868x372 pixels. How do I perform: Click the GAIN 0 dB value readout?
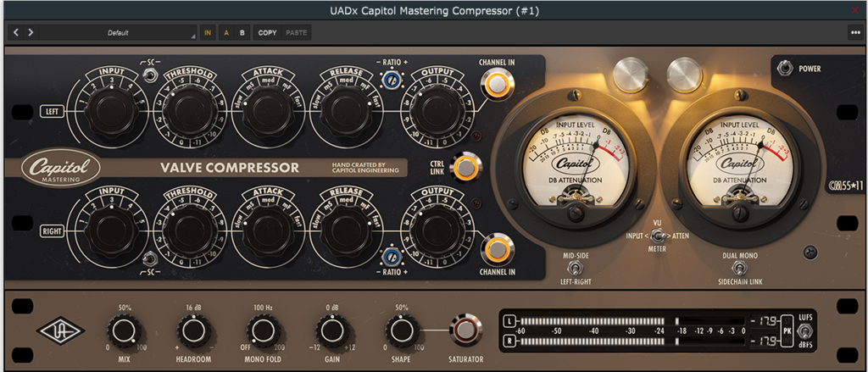(332, 308)
